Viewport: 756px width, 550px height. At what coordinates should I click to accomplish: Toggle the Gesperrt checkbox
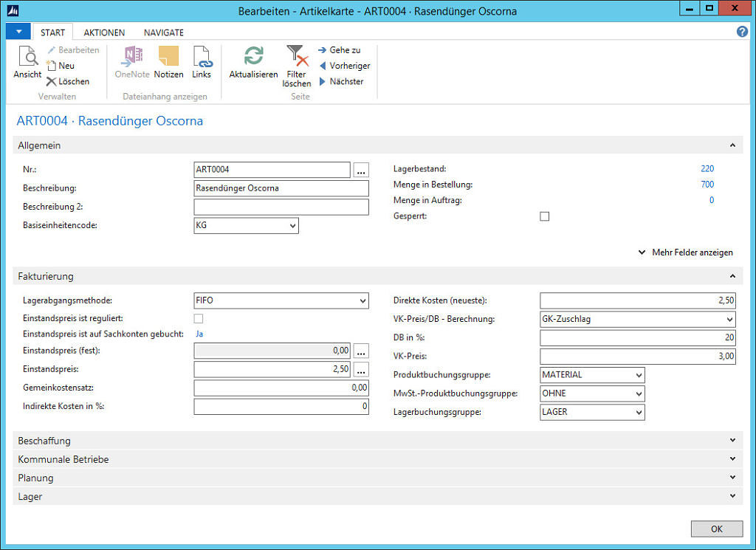tap(545, 216)
